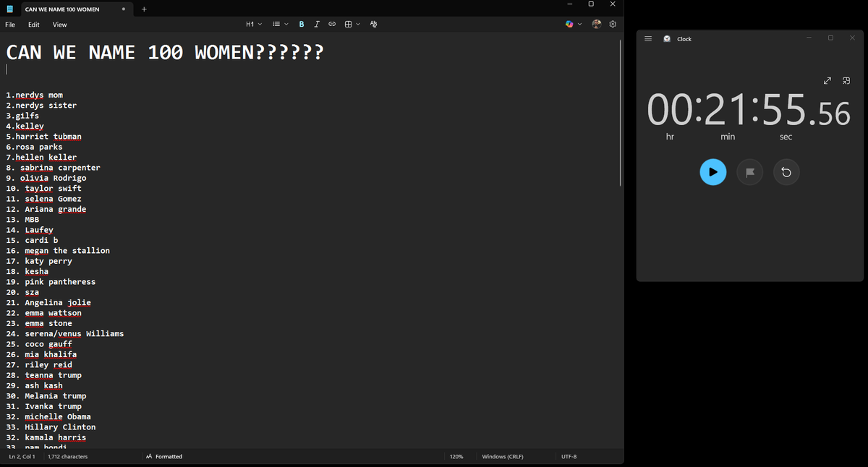Add a new Notepad tab

[x=143, y=9]
